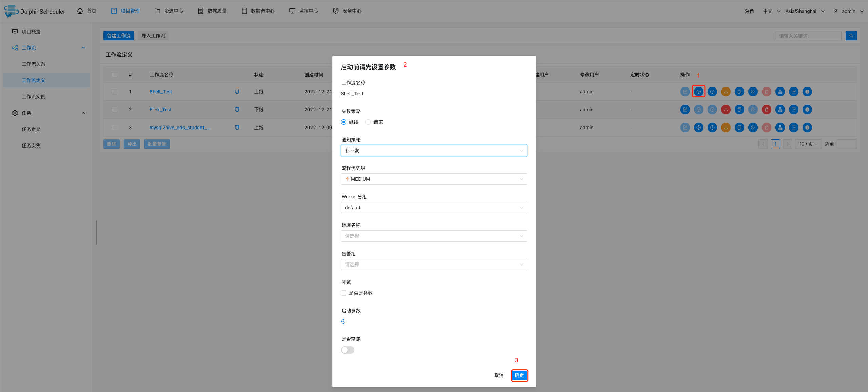Screen dimensions: 868x392
Task: Expand the Worker分组 default dropdown
Action: pyautogui.click(x=434, y=208)
